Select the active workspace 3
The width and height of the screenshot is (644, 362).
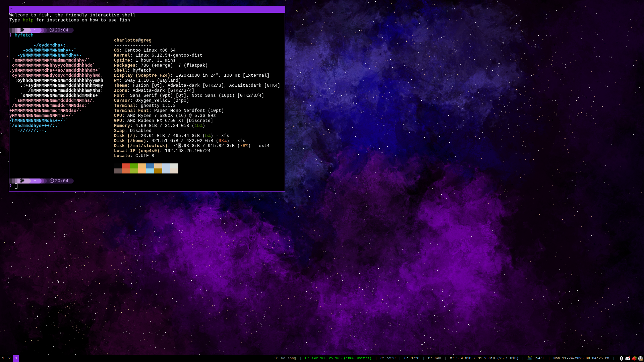coord(16,358)
